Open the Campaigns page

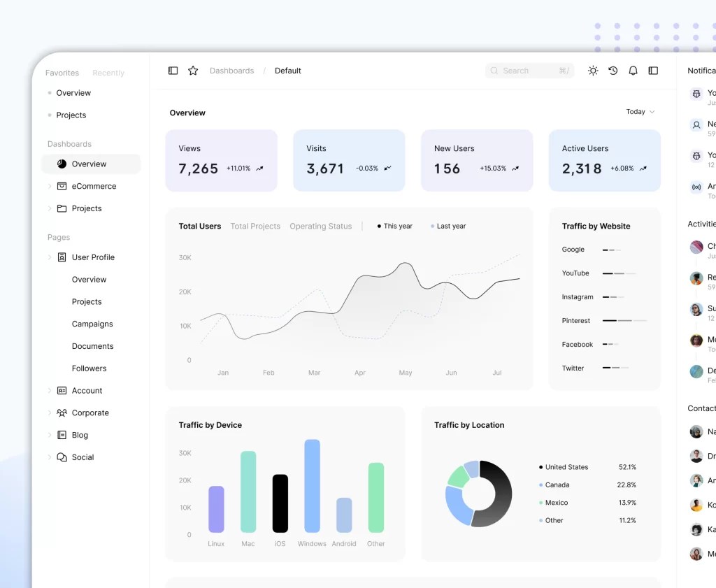(x=92, y=324)
